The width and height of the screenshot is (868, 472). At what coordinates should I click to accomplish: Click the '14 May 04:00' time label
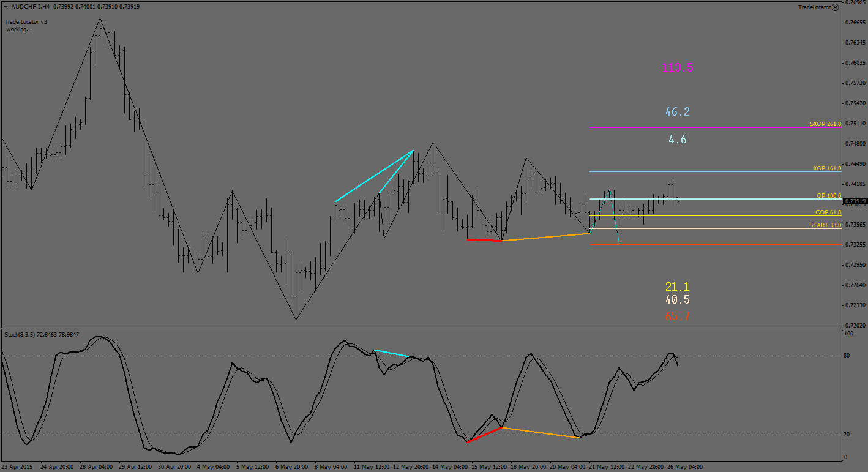click(x=449, y=466)
